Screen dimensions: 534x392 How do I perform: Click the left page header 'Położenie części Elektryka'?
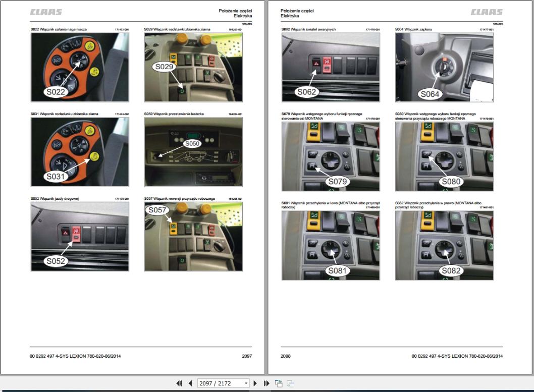tap(235, 13)
